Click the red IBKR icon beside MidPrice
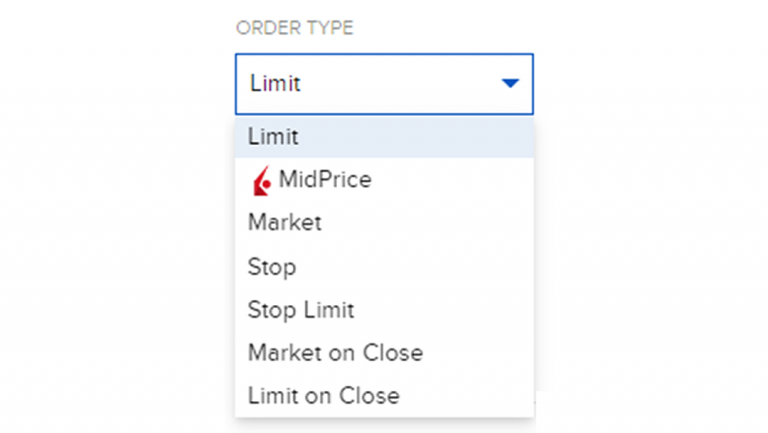The height and width of the screenshot is (433, 768). 262,181
